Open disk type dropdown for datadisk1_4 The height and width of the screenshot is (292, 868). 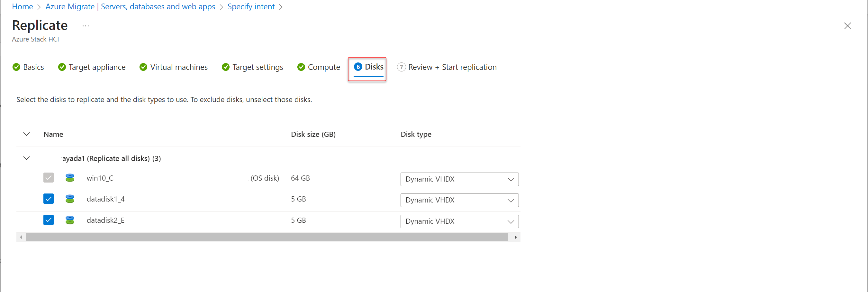tap(459, 200)
